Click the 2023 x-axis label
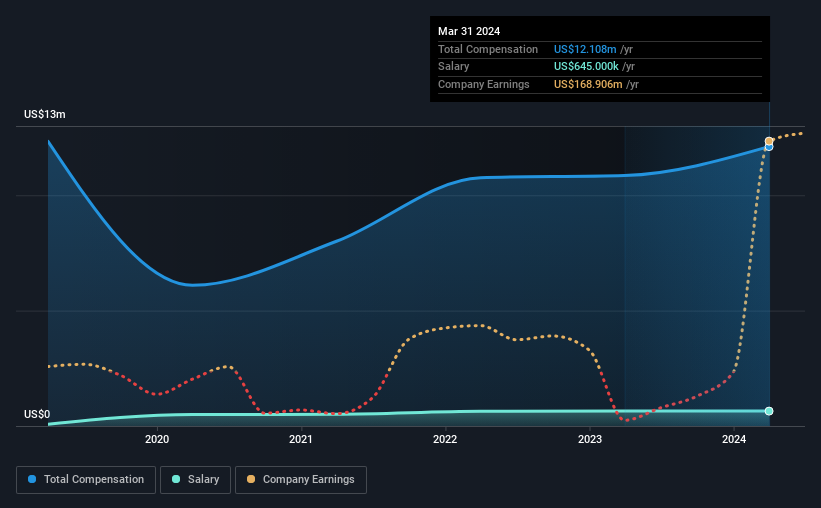821x508 pixels. click(590, 439)
